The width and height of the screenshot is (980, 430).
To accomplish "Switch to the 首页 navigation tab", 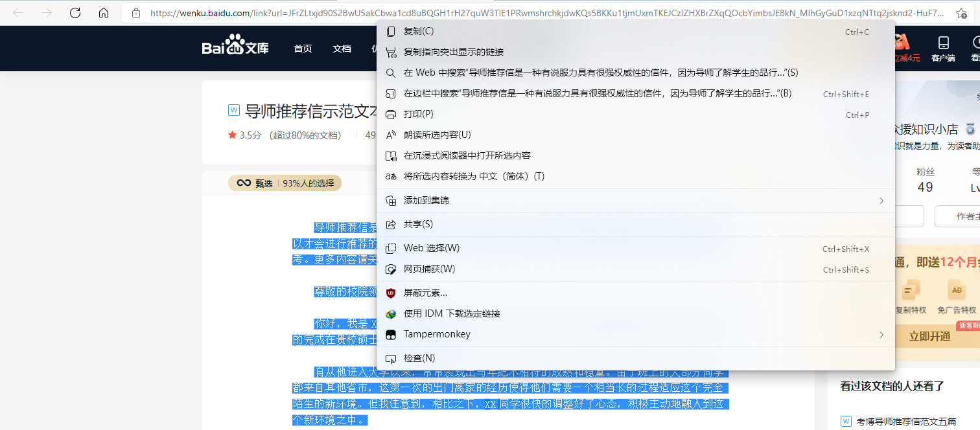I will [302, 48].
